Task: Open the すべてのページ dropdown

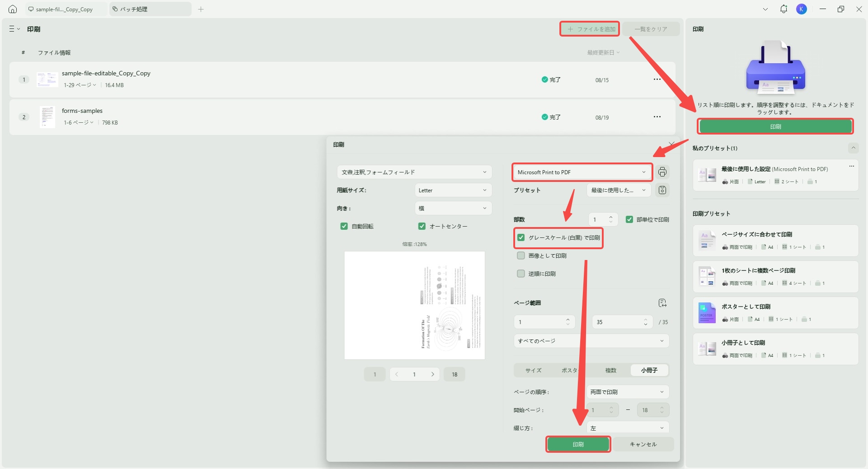Action: 591,341
